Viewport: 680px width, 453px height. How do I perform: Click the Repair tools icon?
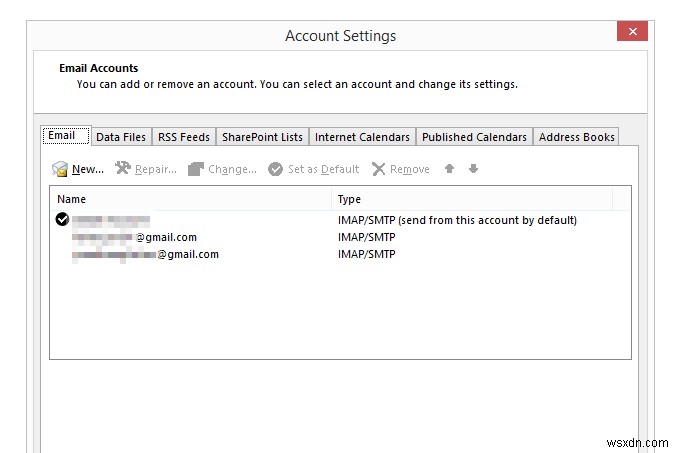tap(123, 169)
